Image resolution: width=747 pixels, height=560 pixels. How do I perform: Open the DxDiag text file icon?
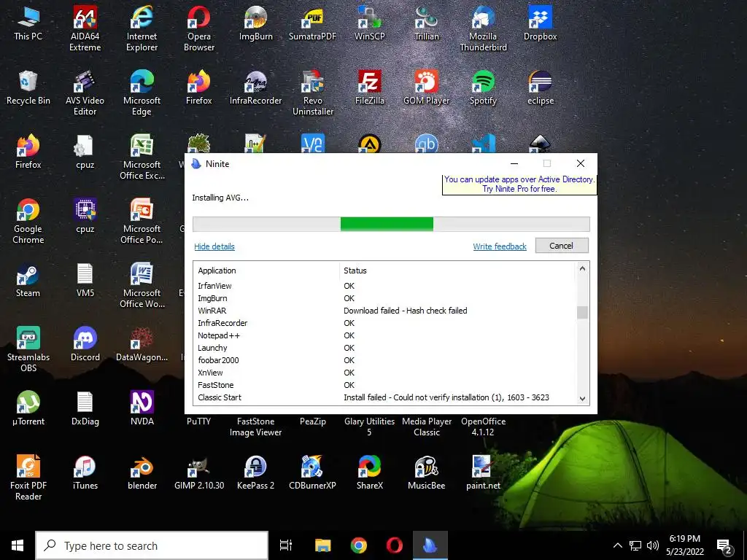(85, 408)
